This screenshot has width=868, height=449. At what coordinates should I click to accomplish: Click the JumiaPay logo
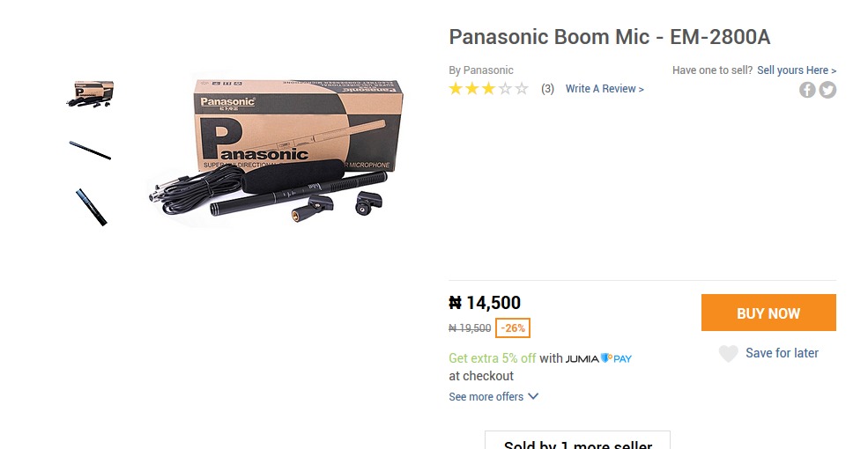click(598, 358)
